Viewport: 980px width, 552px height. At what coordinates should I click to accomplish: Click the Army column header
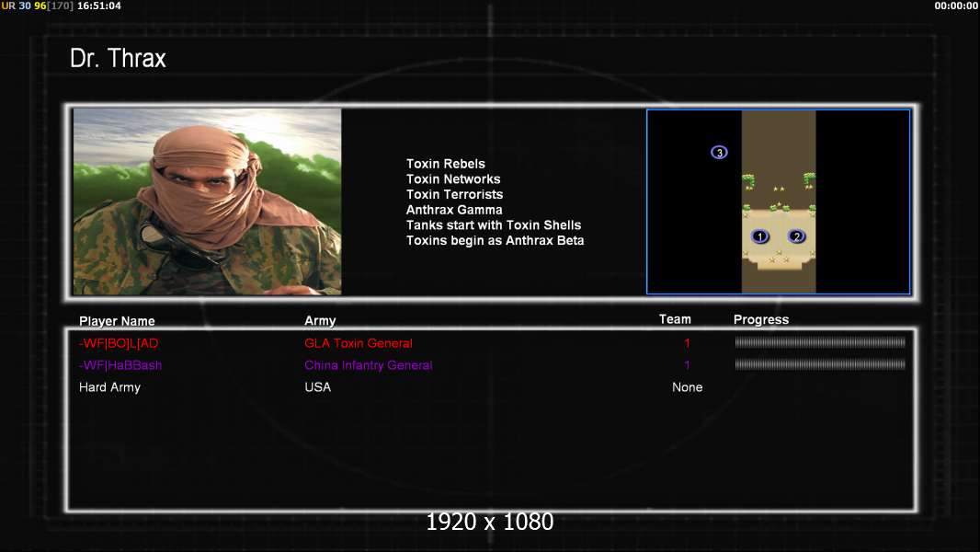pos(320,321)
